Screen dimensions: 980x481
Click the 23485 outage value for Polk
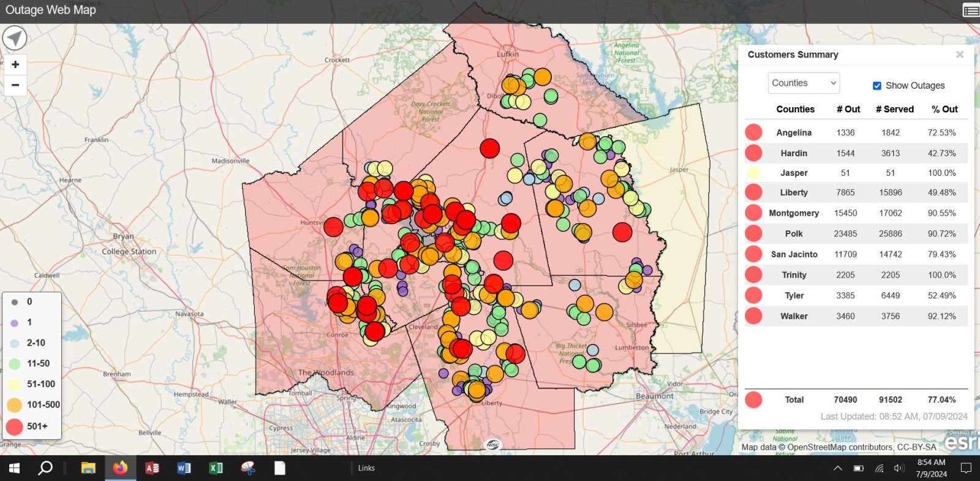point(845,233)
